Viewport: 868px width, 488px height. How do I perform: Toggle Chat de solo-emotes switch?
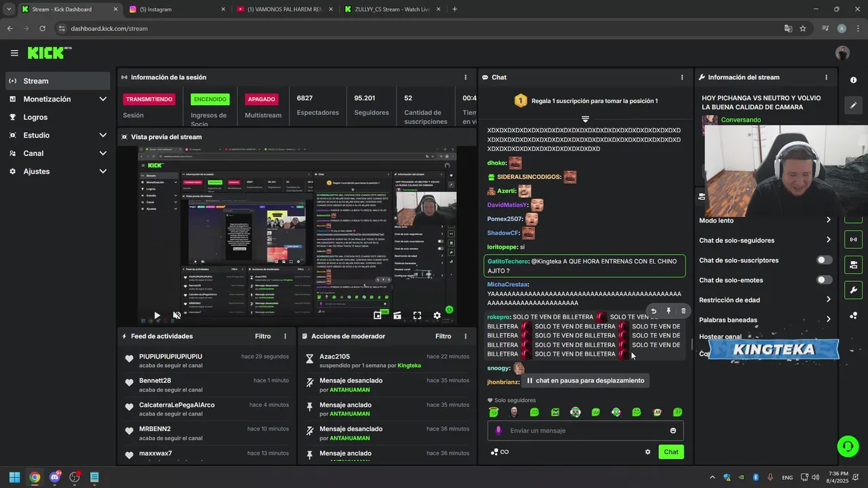coord(824,280)
